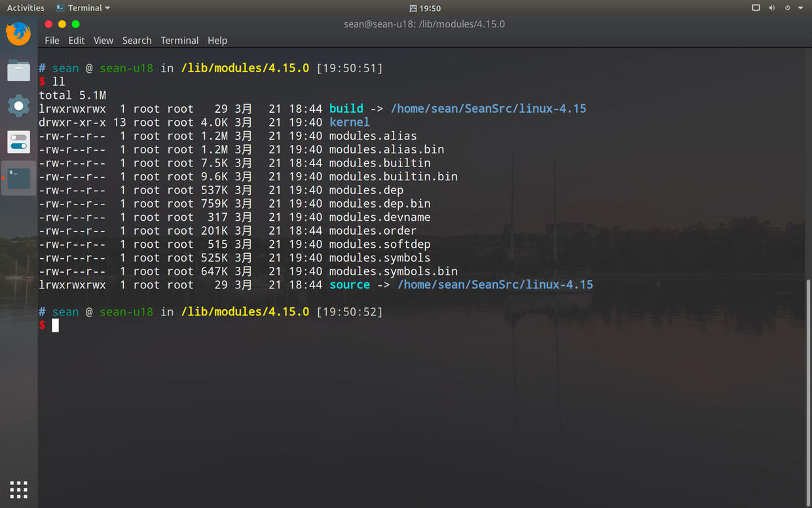Click the 201K size of modules.order
This screenshot has width=812, height=508.
coord(214,231)
